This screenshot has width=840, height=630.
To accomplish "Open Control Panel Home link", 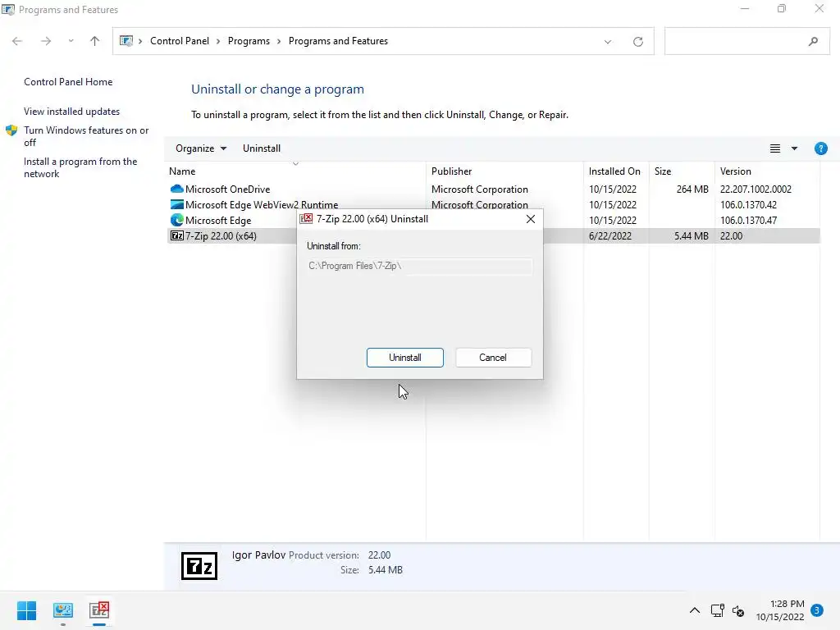I will [68, 82].
